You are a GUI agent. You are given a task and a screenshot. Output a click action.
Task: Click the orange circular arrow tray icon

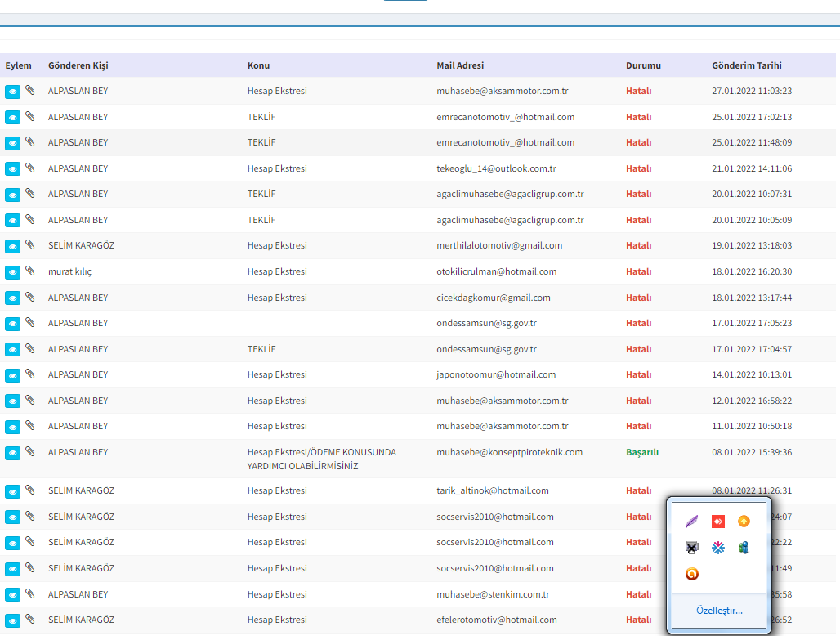tap(692, 574)
